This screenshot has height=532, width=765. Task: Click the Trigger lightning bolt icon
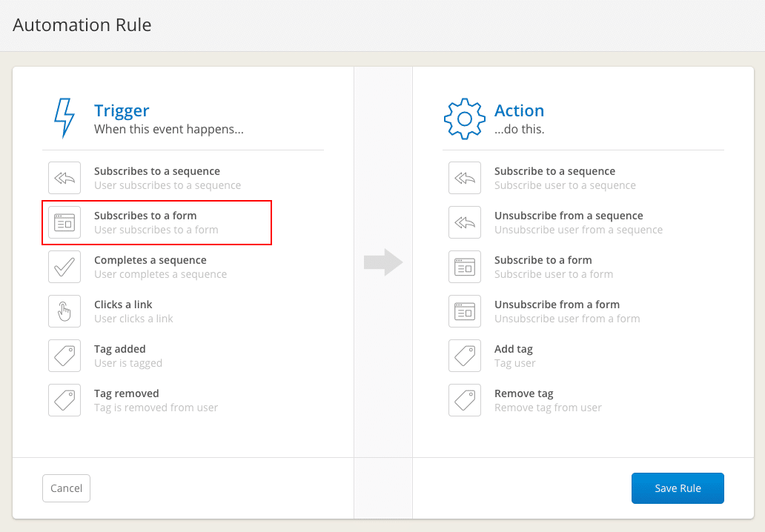point(64,118)
